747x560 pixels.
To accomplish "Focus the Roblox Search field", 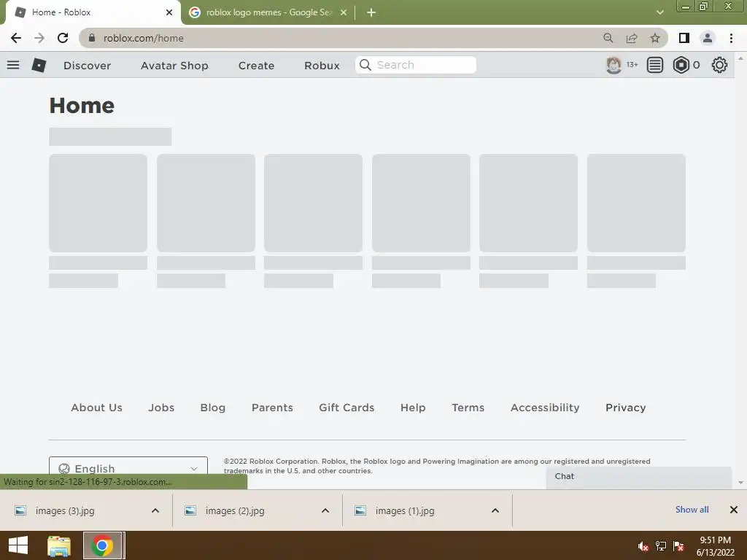I will coord(415,65).
